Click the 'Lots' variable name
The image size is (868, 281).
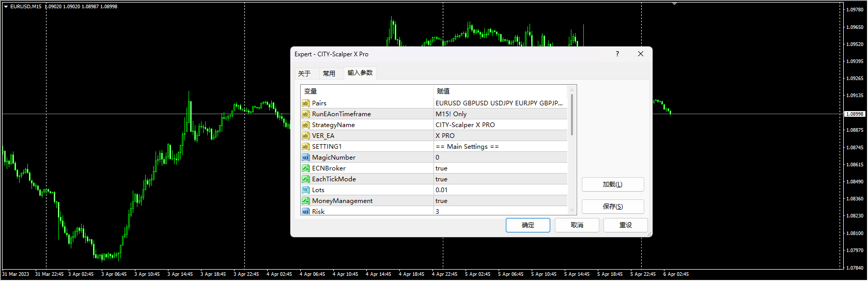pyautogui.click(x=318, y=190)
